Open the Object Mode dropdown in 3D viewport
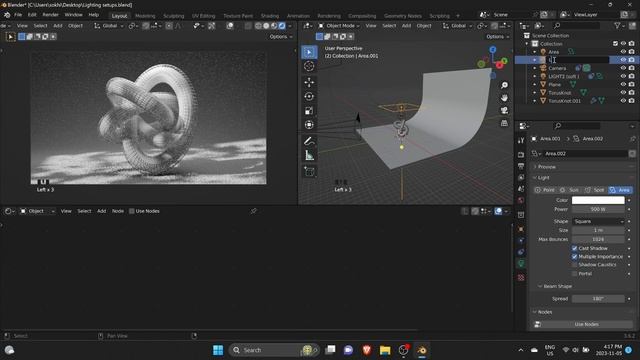The image size is (640, 360). [339, 26]
